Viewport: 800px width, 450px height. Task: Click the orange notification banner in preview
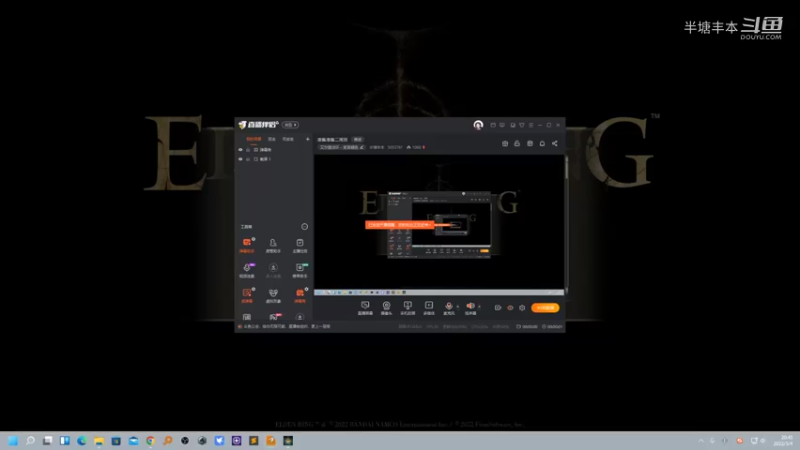click(400, 224)
